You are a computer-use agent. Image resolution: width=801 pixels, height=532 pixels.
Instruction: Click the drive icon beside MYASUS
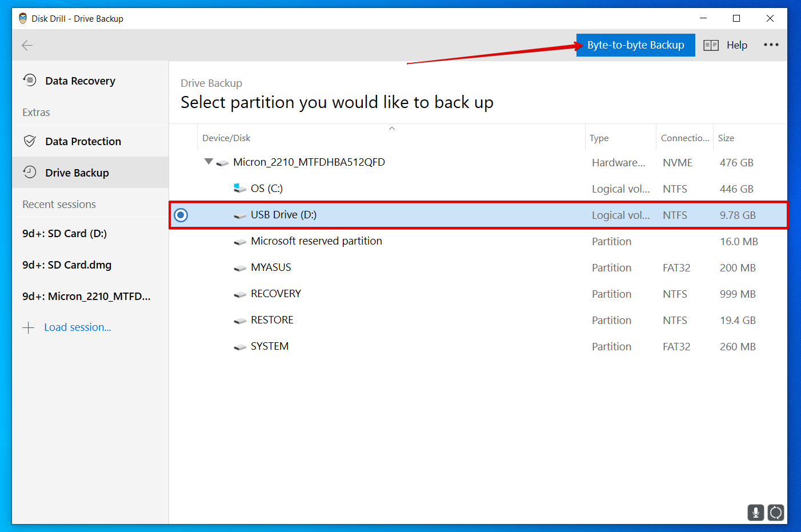point(240,268)
